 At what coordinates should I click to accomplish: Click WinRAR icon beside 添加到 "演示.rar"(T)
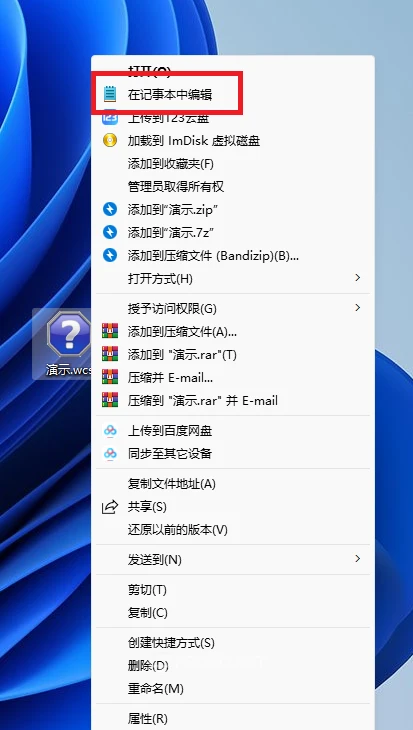(110, 354)
